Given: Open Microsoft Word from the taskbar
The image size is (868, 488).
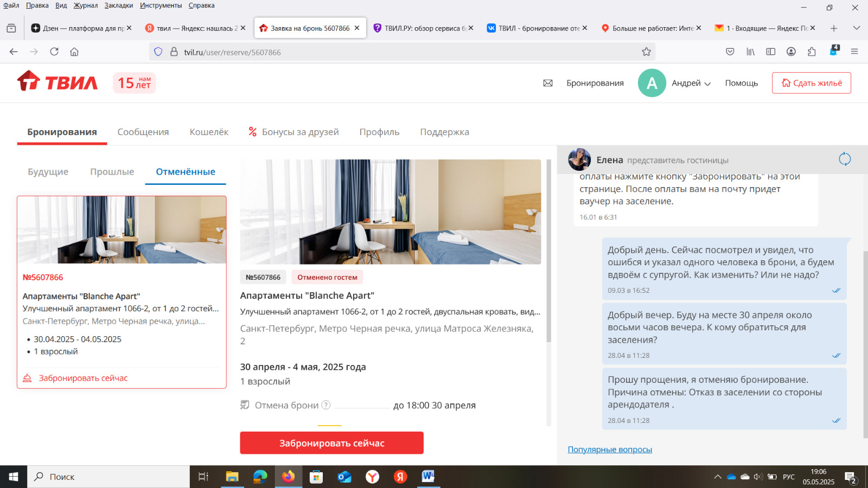Looking at the screenshot, I should 428,477.
